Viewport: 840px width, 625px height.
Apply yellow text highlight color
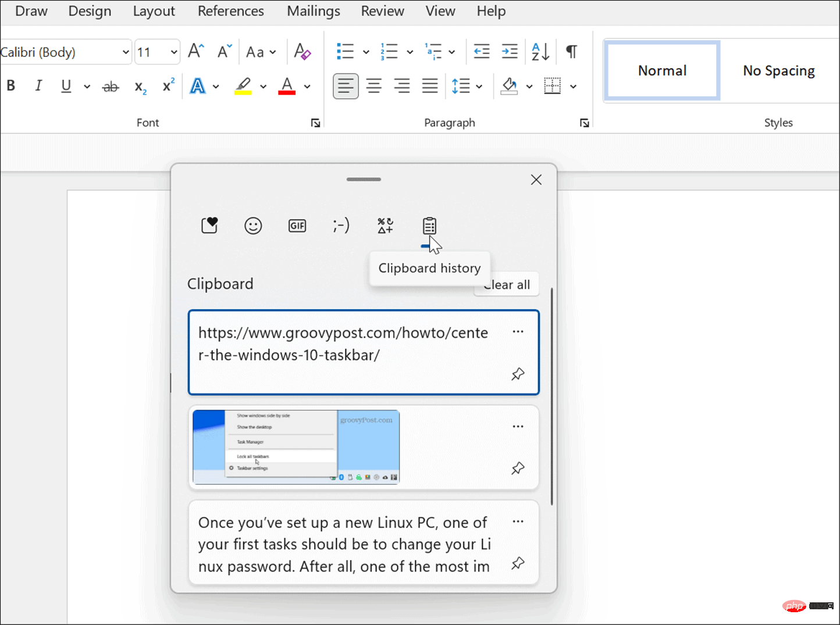pos(243,86)
